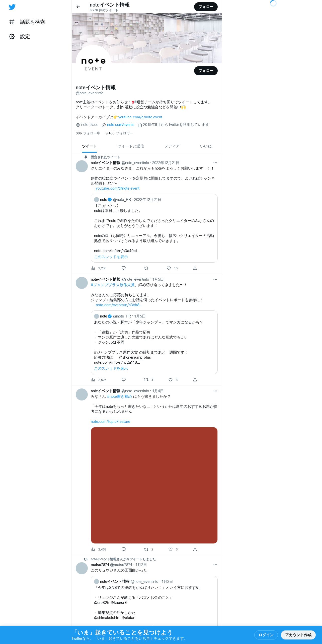The width and height of the screenshot is (322, 644).
Task: Open the 話題を検索 hashtag explore item
Action: click(x=27, y=22)
